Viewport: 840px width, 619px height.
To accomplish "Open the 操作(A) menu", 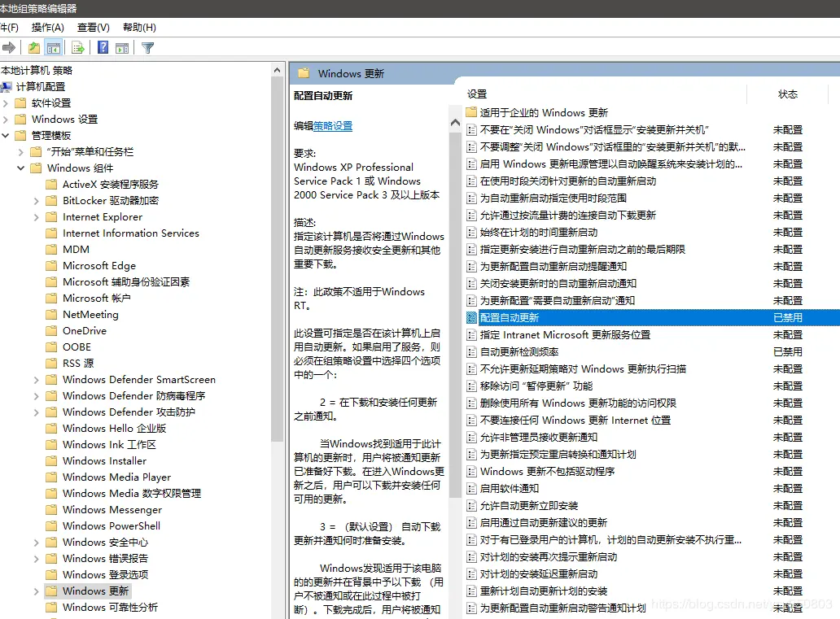I will pos(47,27).
